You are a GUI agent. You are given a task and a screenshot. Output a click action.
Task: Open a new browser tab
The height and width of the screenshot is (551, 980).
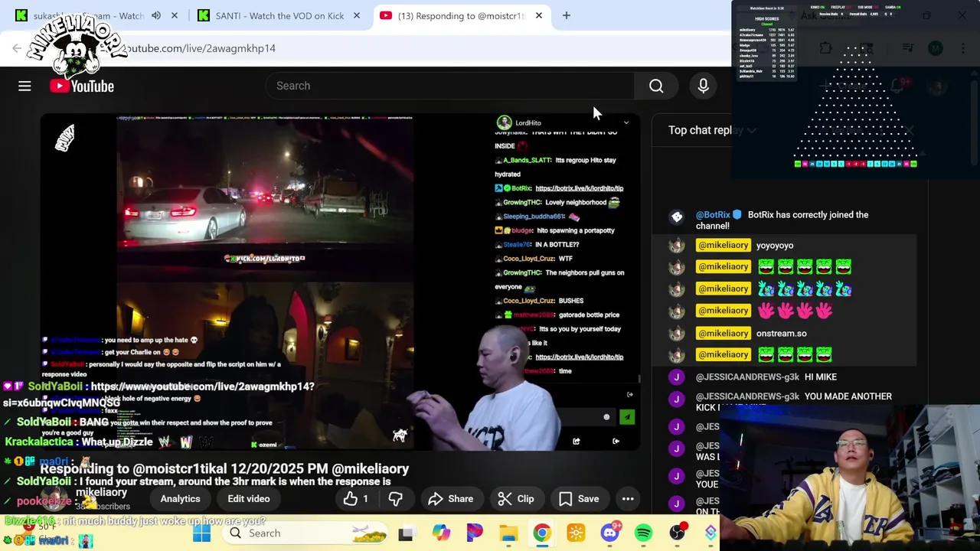pos(567,15)
